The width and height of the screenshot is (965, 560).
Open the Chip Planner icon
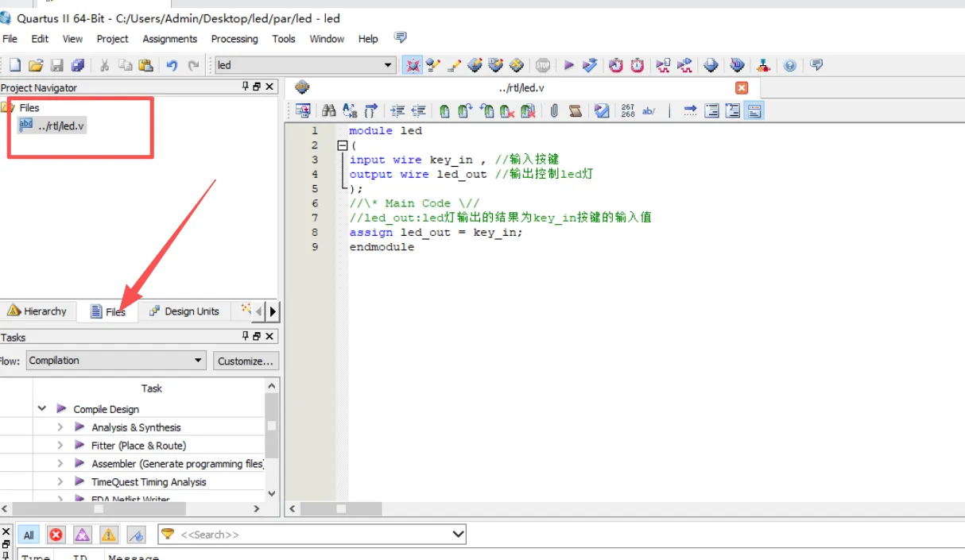coord(517,65)
